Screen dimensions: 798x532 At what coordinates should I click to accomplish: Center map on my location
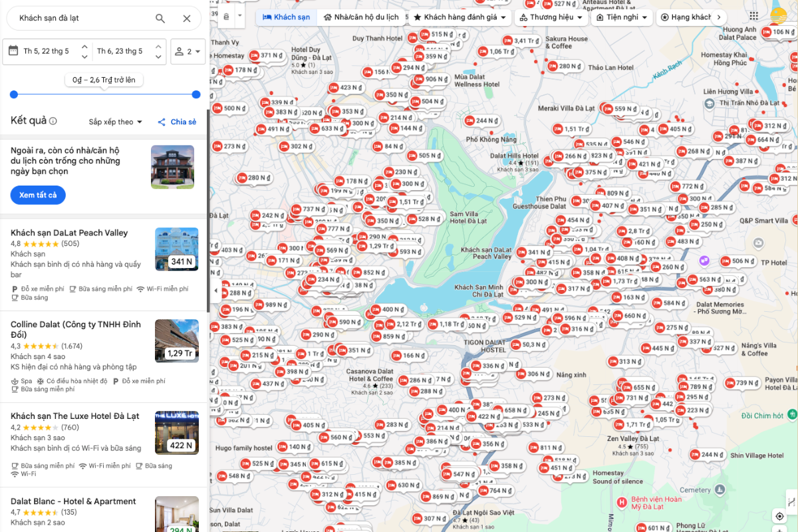(x=779, y=516)
